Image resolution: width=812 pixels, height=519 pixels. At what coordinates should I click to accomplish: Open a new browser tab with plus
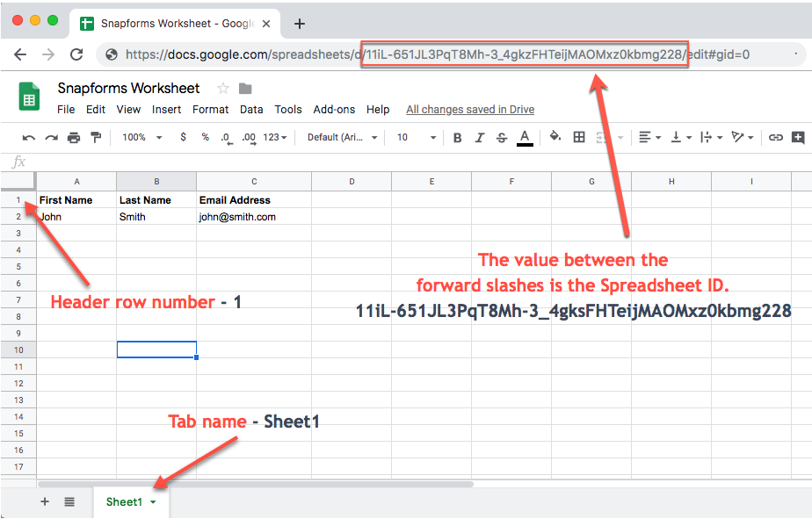tap(300, 24)
